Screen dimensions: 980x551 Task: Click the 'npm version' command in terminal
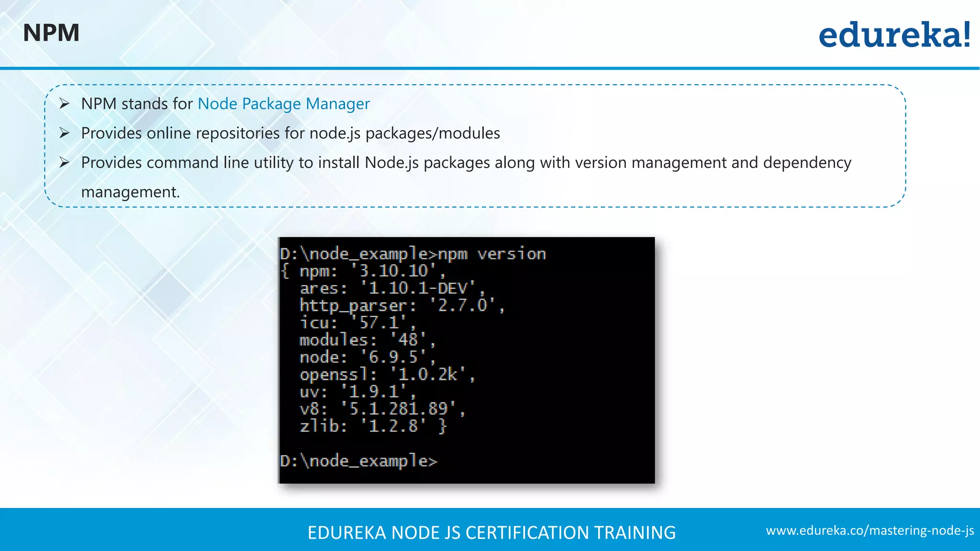tap(492, 254)
